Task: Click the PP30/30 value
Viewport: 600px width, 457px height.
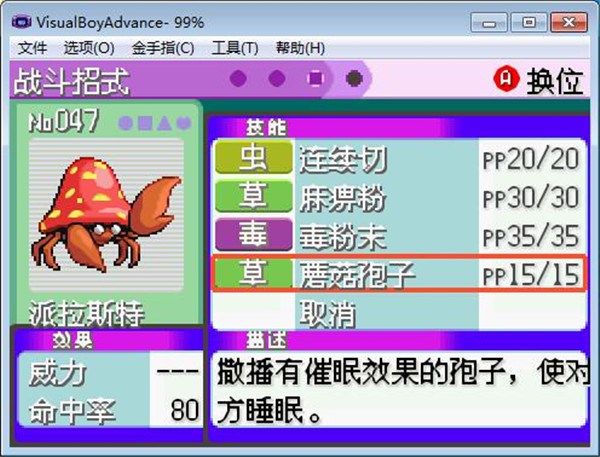Action: pyautogui.click(x=530, y=197)
